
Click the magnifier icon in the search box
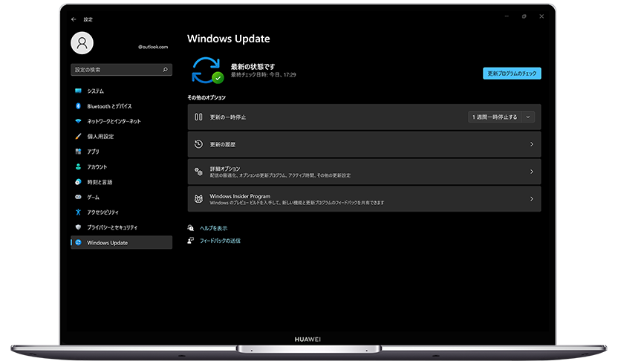[165, 70]
